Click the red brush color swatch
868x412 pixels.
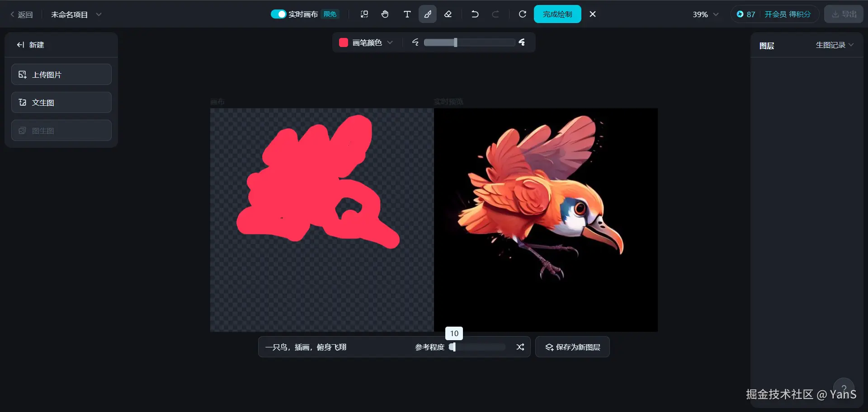pyautogui.click(x=344, y=42)
